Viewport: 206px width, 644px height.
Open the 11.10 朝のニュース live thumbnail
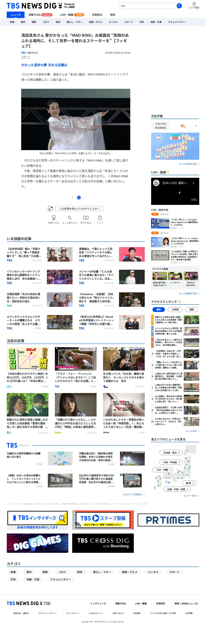pos(160,242)
